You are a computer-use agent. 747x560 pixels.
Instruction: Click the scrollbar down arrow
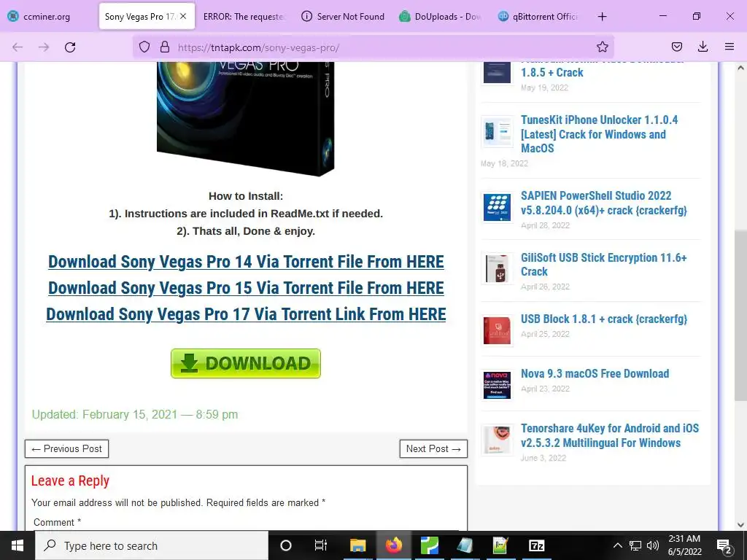[740, 525]
